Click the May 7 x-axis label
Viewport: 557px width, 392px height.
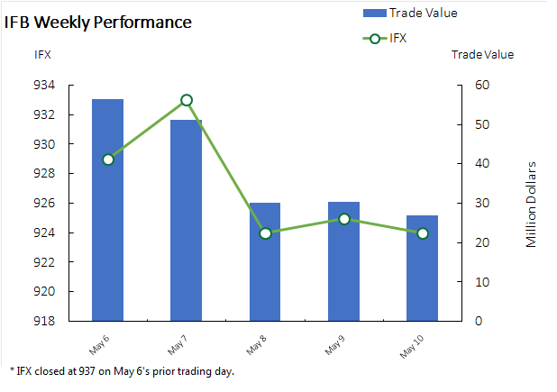178,342
